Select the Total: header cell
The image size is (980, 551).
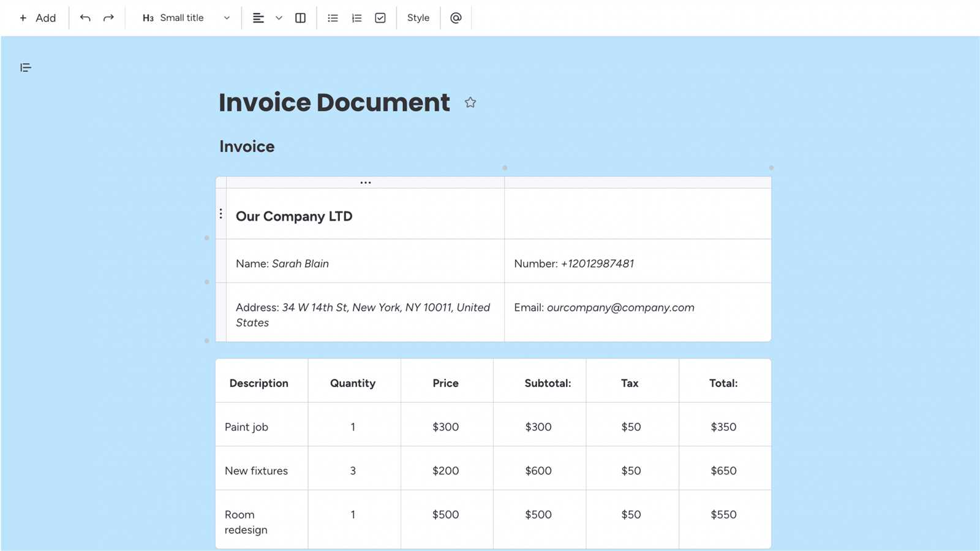[725, 381]
